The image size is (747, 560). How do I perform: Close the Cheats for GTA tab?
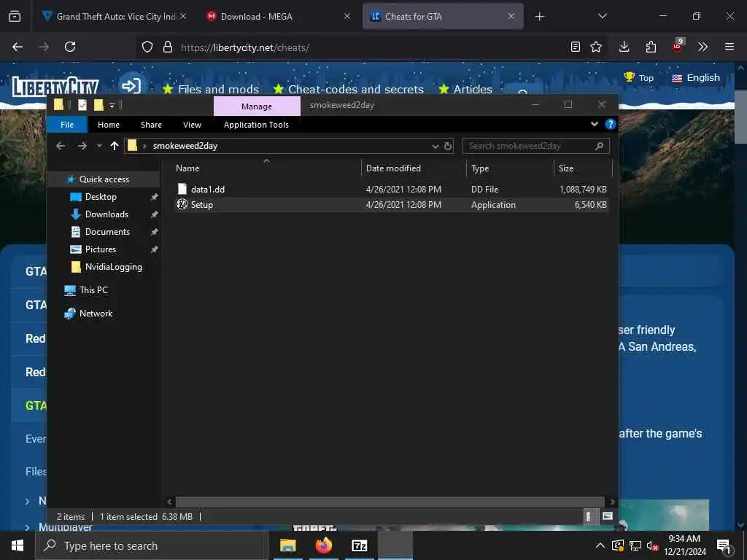511,16
